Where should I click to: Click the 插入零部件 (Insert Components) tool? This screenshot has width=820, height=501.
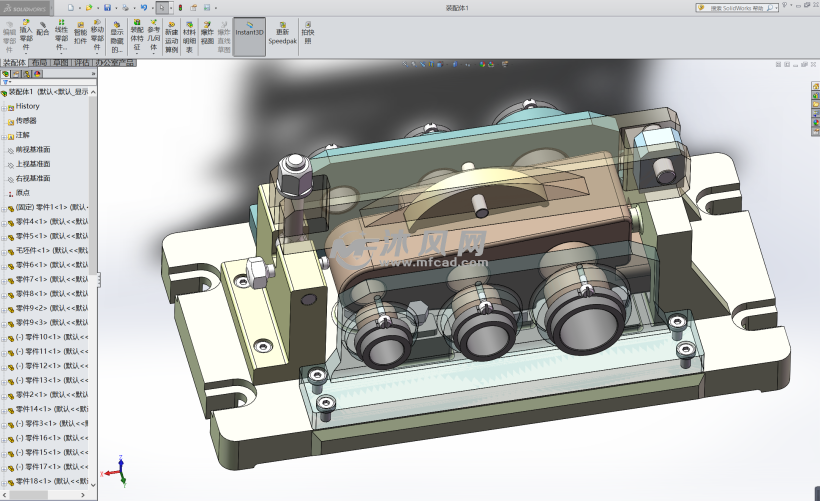(x=26, y=32)
